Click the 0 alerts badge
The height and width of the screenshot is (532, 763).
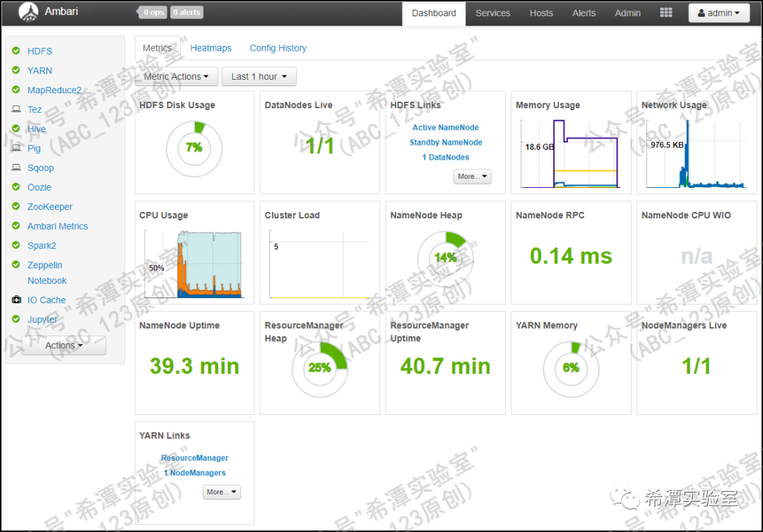pyautogui.click(x=187, y=12)
